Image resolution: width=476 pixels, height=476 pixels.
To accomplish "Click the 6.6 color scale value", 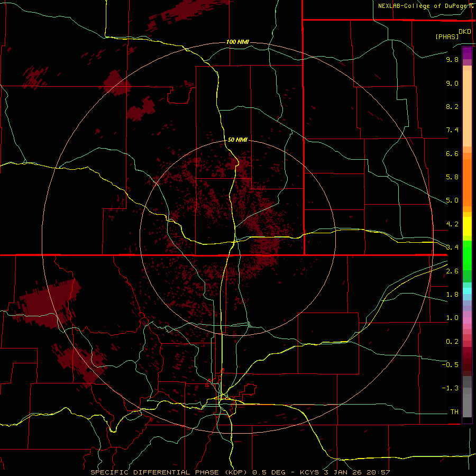I will point(452,153).
